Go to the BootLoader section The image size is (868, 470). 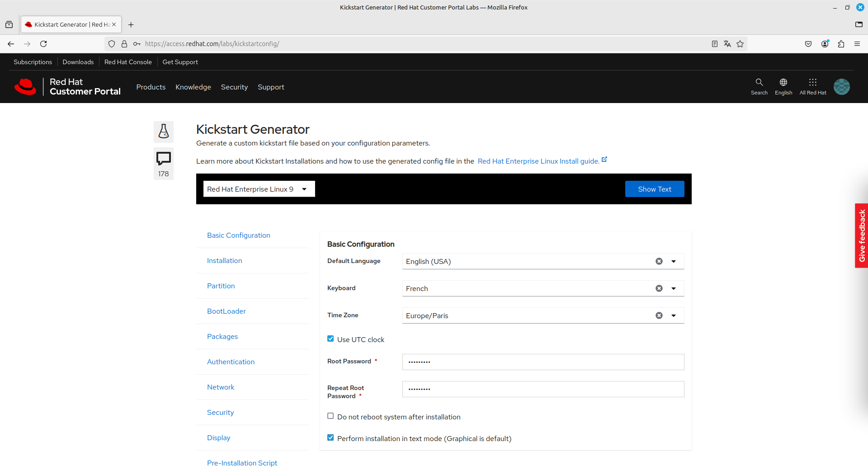[x=226, y=311]
